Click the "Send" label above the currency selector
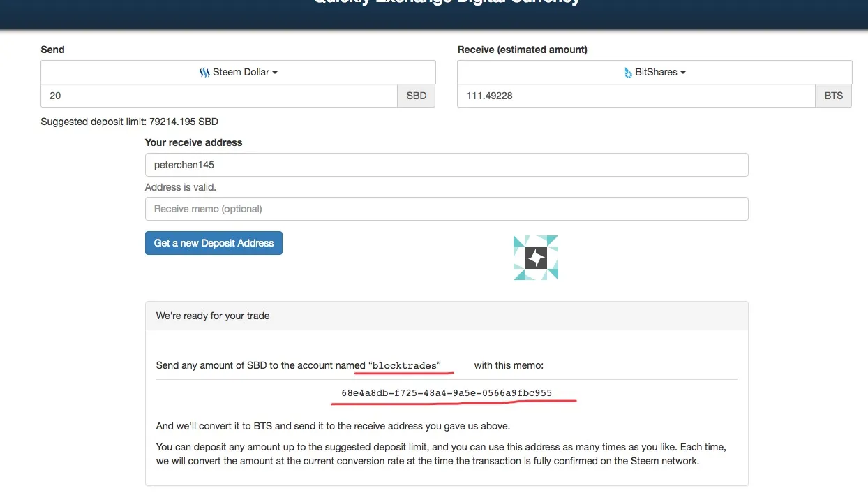Image resolution: width=868 pixels, height=493 pixels. (52, 50)
